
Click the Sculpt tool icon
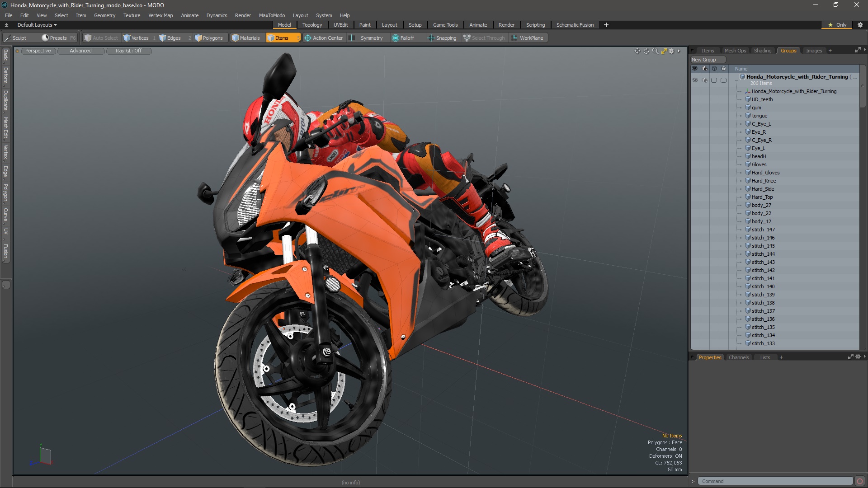pos(8,38)
